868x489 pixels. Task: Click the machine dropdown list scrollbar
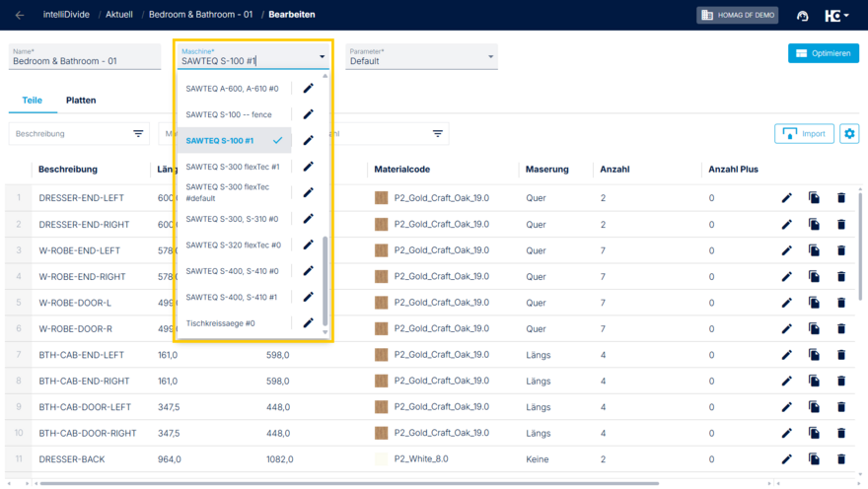coord(325,280)
